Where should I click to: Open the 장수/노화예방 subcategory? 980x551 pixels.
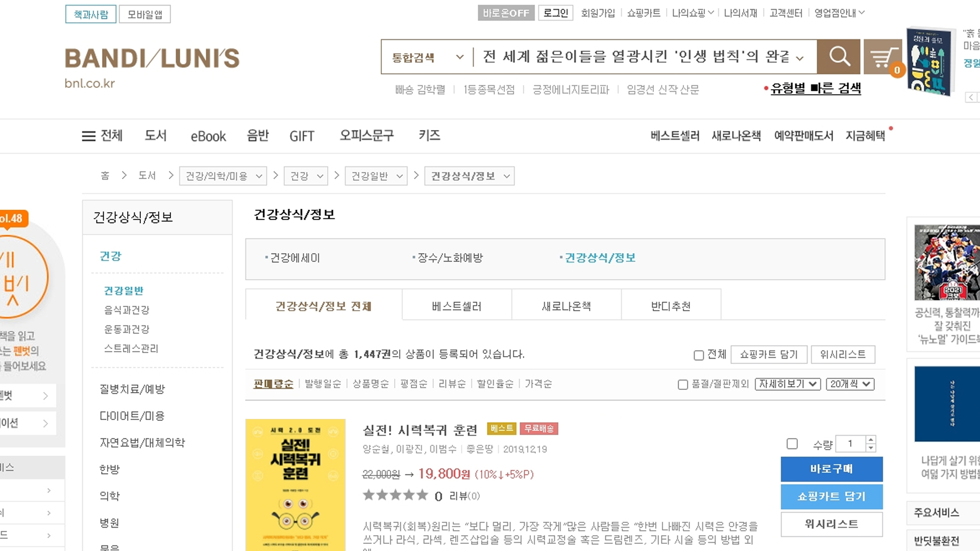pyautogui.click(x=450, y=258)
